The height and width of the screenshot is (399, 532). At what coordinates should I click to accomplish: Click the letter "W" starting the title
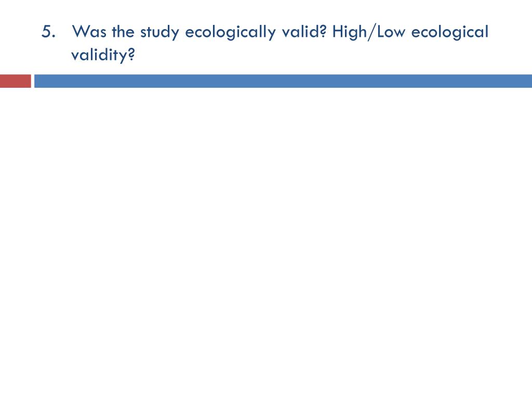click(x=80, y=32)
